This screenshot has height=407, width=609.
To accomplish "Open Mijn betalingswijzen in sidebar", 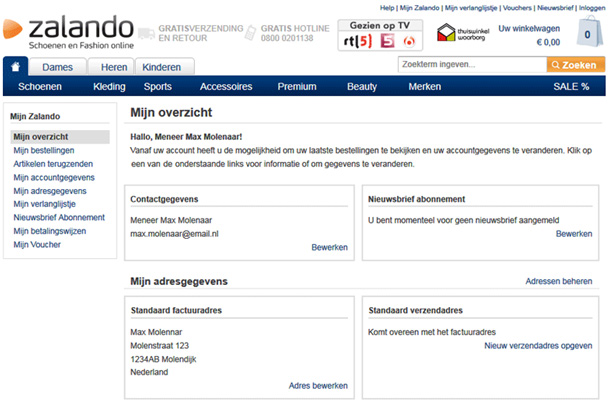I will point(50,231).
